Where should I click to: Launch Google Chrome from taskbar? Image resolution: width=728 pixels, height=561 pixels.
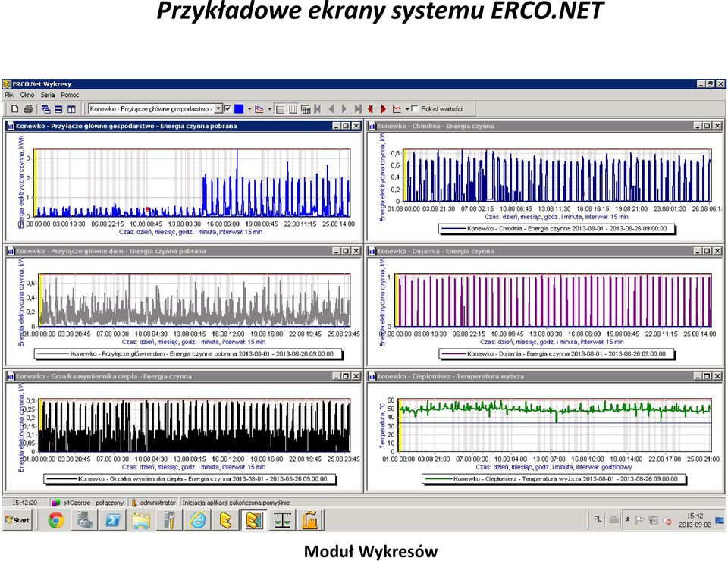[x=56, y=520]
